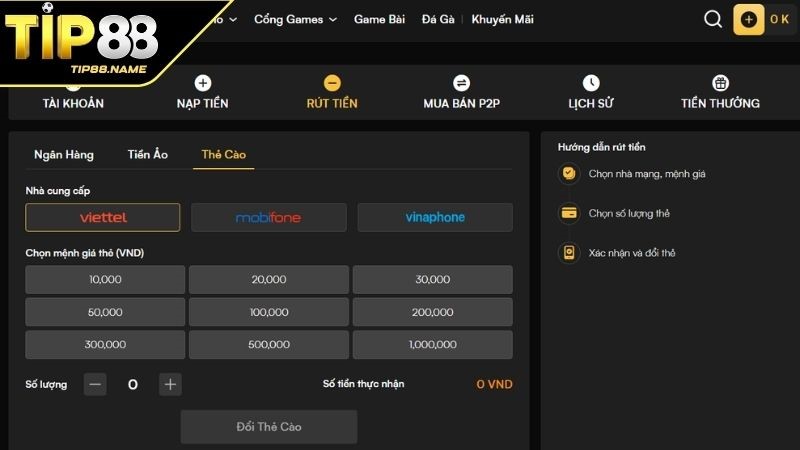Click the Chọn số lượng thẻ text
Screen dimensions: 800x450
[629, 213]
